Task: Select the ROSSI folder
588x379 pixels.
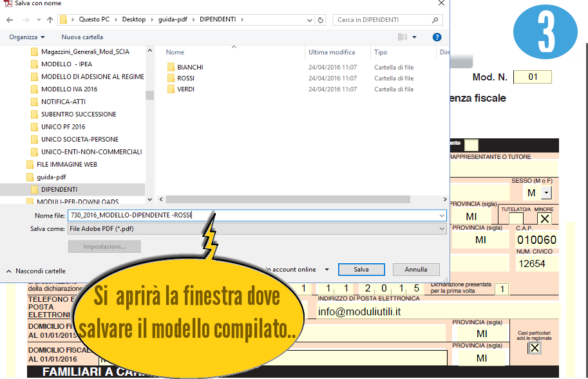Action: (185, 78)
